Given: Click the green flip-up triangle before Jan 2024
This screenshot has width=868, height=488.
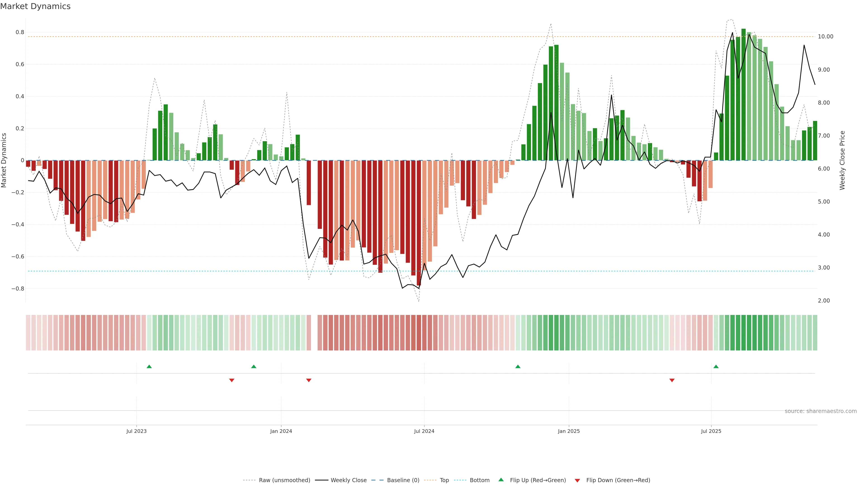Looking at the screenshot, I should pyautogui.click(x=254, y=366).
